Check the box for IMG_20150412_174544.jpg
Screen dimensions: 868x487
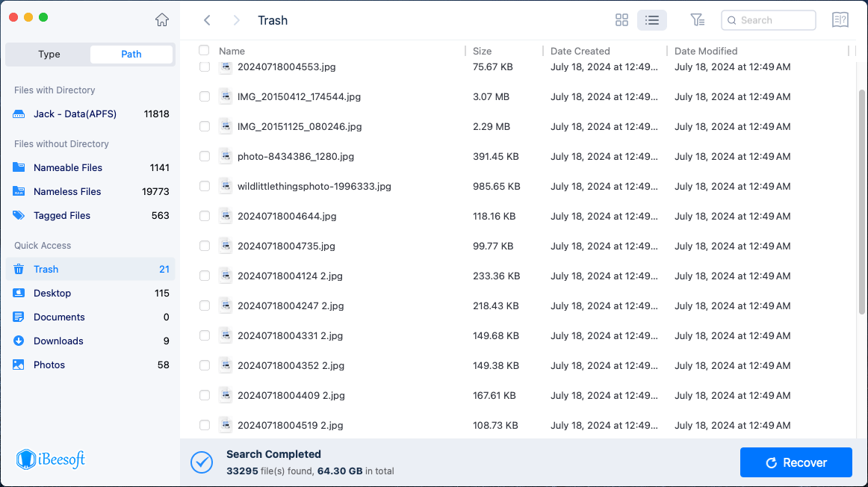[205, 96]
